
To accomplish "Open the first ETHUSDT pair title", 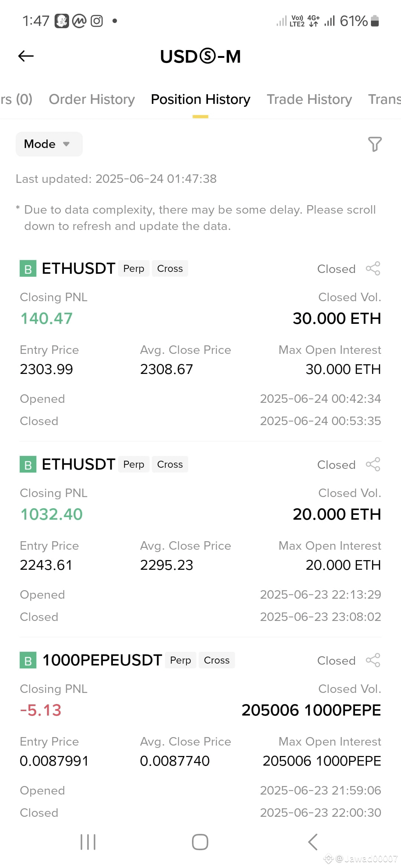I will pyautogui.click(x=78, y=269).
